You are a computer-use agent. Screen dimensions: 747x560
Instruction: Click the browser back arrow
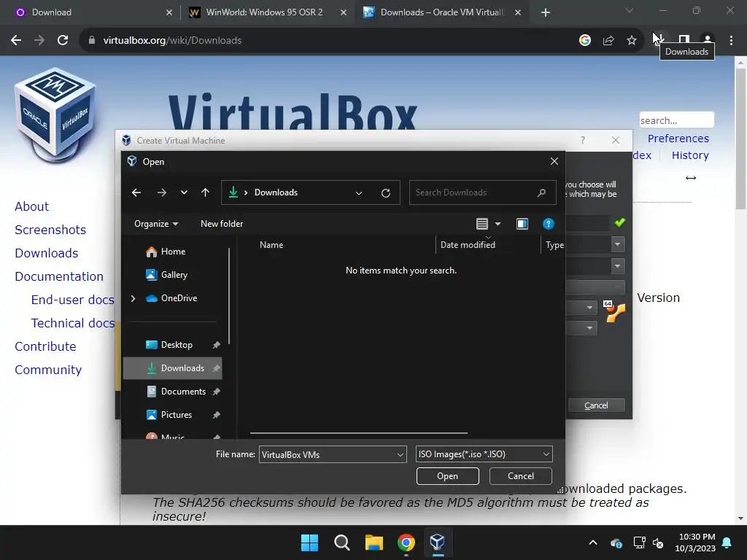coord(16,41)
